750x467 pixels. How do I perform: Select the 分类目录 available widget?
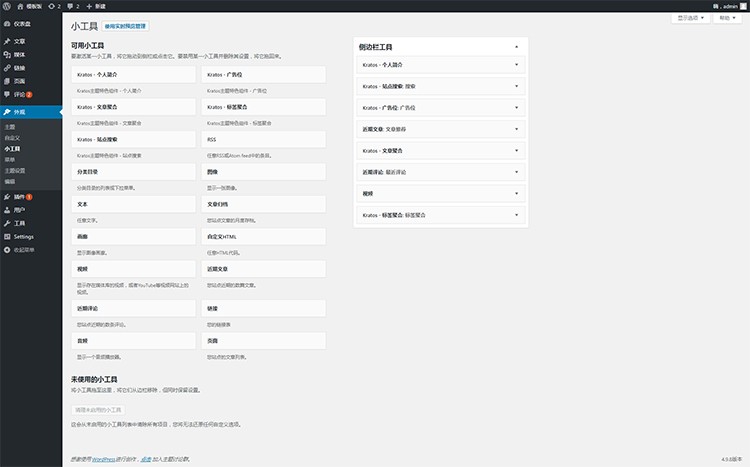(133, 172)
